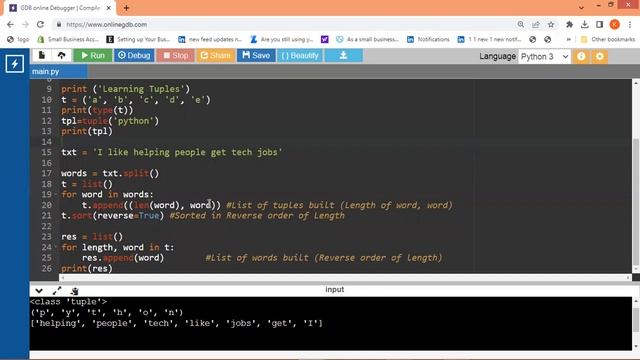640x360 pixels.
Task: Collapse the output console chevron
Action: pos(39,291)
